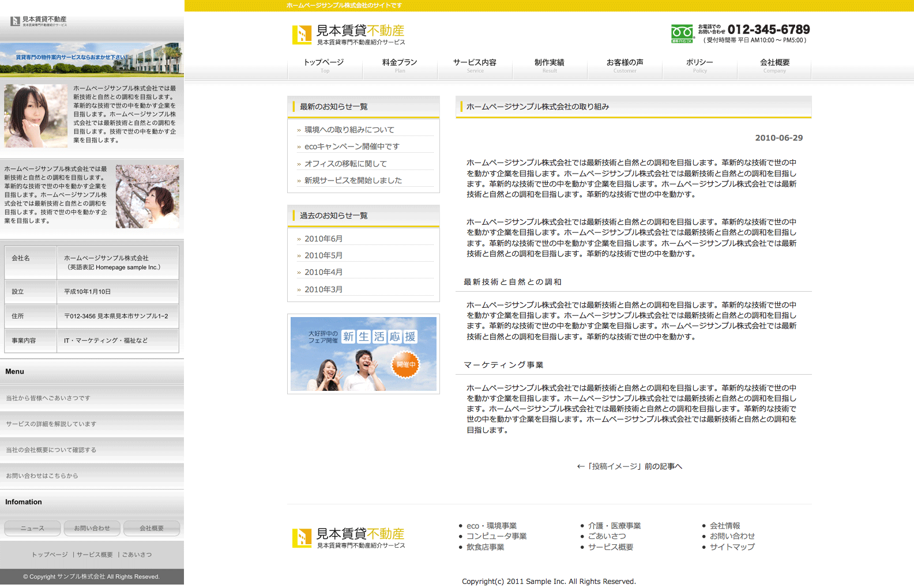Open お客様の声 customer page
This screenshot has height=588, width=914.
click(x=625, y=65)
